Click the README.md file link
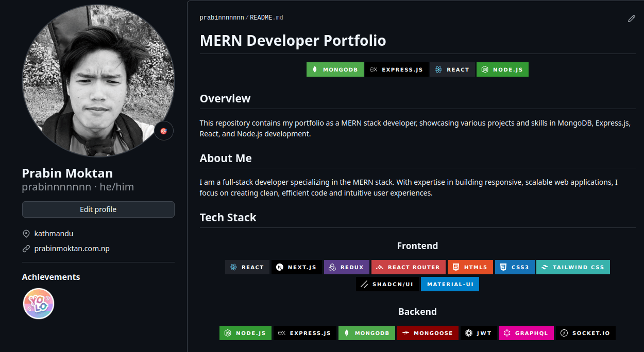Viewport: 644px width, 352px height. (x=266, y=17)
